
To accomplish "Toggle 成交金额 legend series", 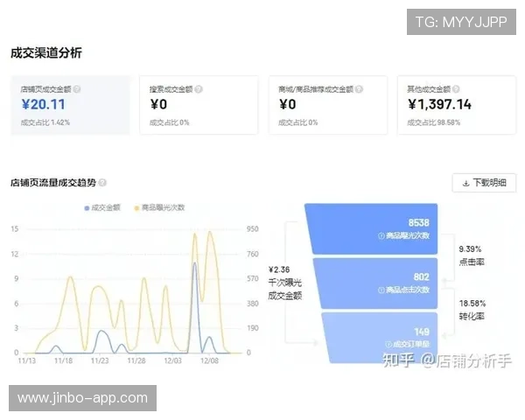I will pyautogui.click(x=102, y=207).
